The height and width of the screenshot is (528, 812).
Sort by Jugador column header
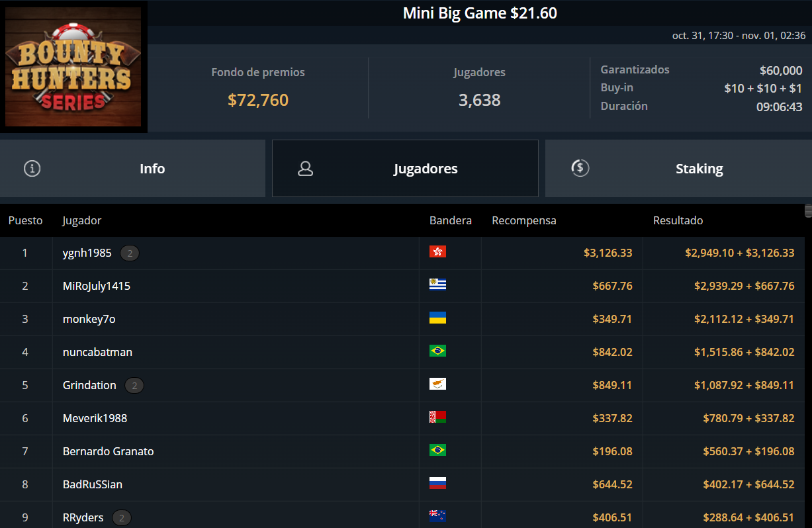pyautogui.click(x=82, y=220)
